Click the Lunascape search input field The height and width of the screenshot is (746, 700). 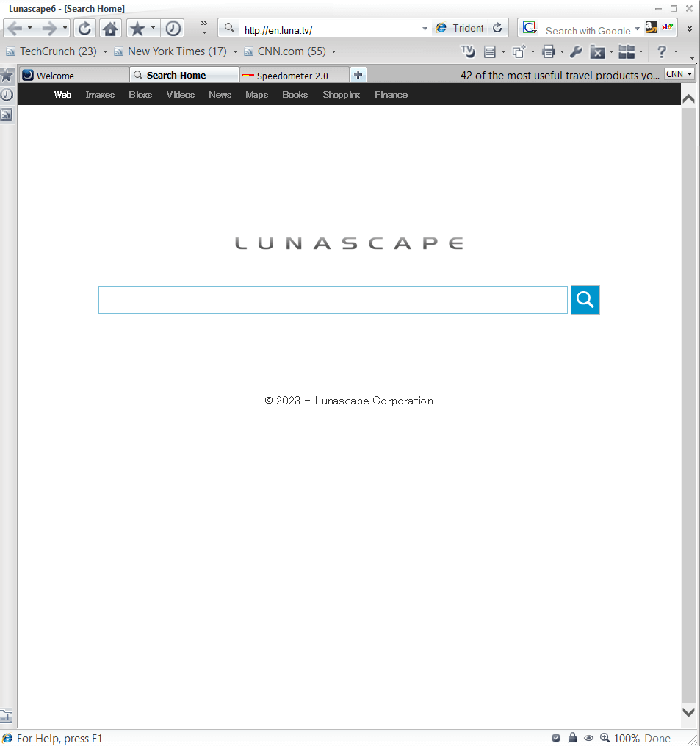(333, 300)
